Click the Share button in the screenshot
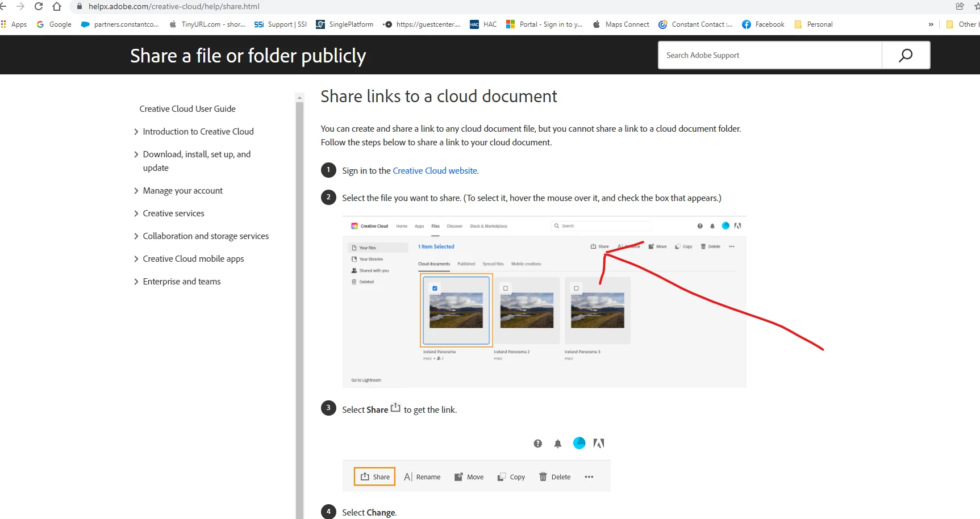 tap(375, 477)
